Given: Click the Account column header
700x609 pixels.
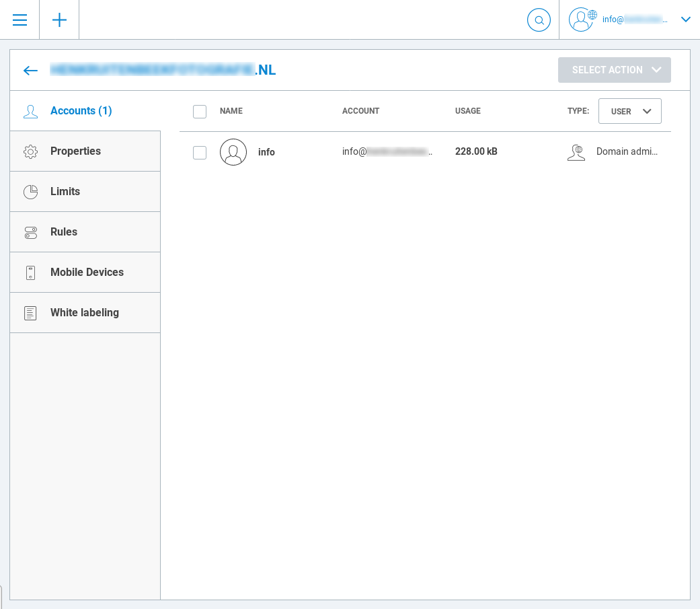Looking at the screenshot, I should click(360, 111).
